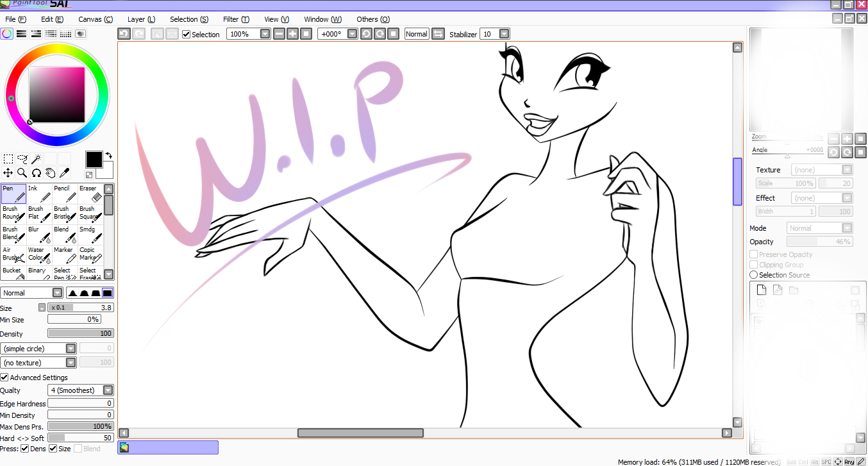Select the Copic Marker tool
The height and width of the screenshot is (466, 868).
(90, 255)
